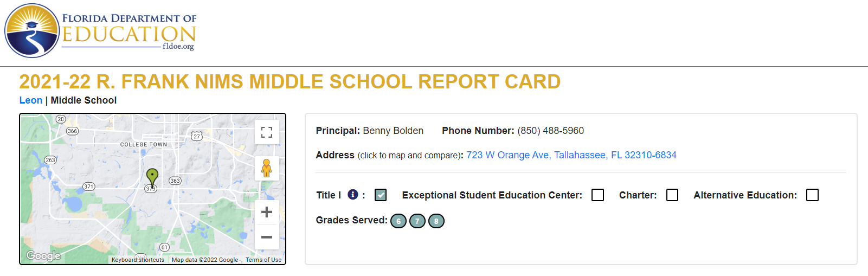
Task: Click the College Town label on the map
Action: coord(144,145)
